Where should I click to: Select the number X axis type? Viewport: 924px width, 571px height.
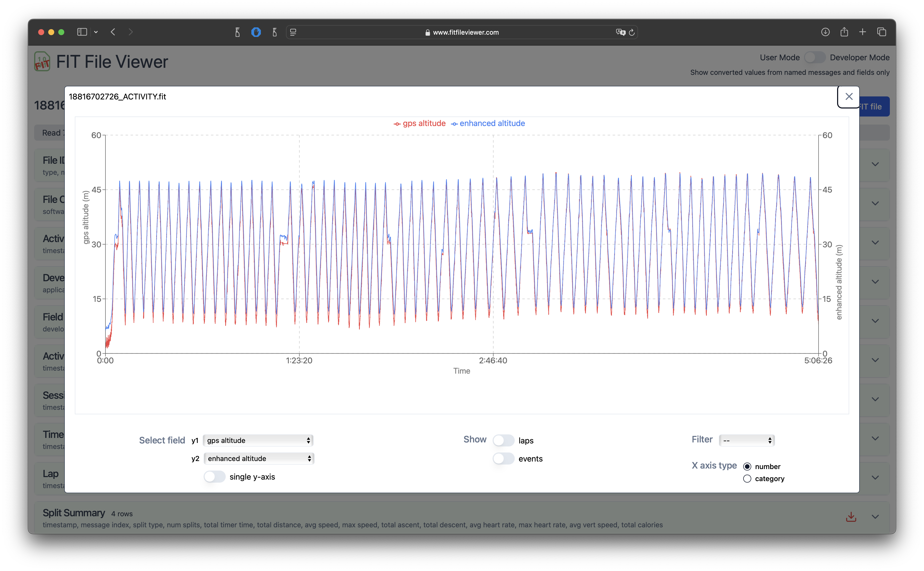(x=747, y=466)
